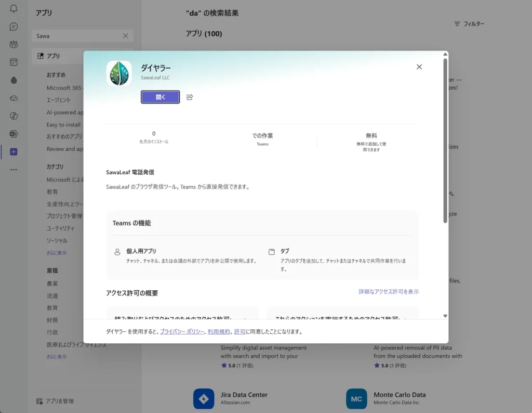
Task: Click the SawaLeaf LLC publisher name
Action: (x=155, y=78)
